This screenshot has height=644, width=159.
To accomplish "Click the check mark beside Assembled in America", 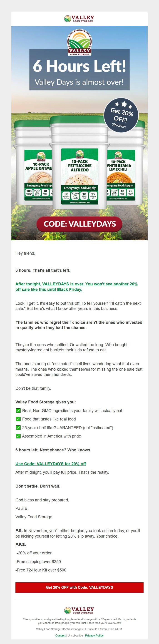I will coord(18,436).
